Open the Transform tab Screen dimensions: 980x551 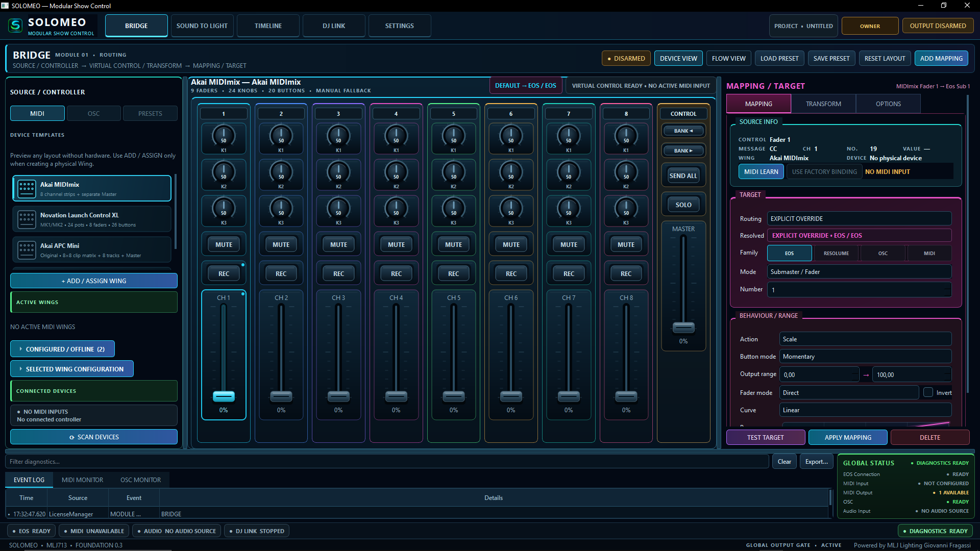click(x=823, y=104)
